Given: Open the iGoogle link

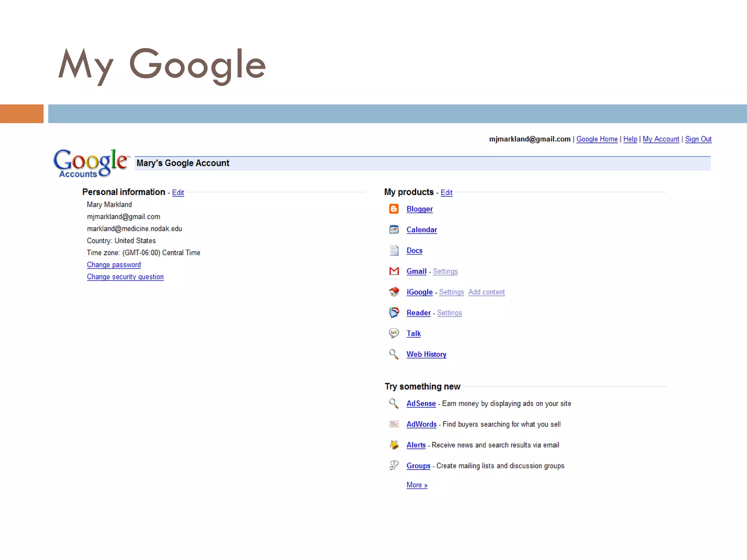Looking at the screenshot, I should pyautogui.click(x=419, y=292).
